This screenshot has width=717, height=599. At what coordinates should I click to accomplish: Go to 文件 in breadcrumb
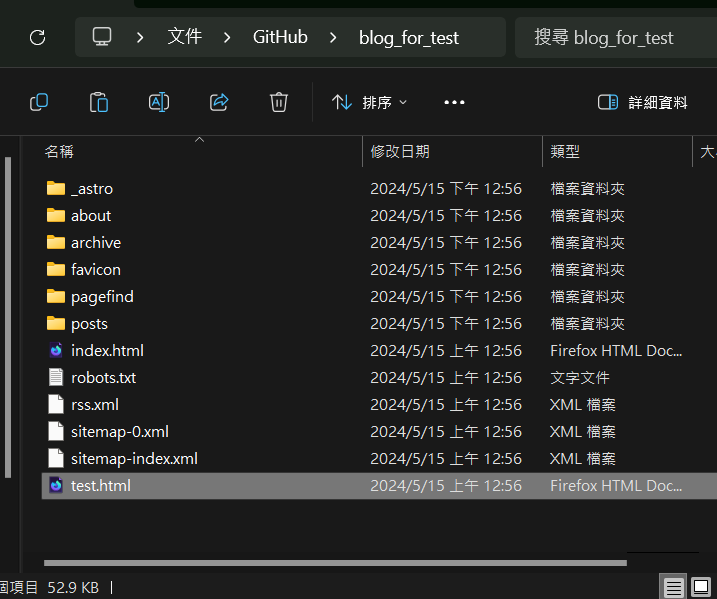[184, 37]
